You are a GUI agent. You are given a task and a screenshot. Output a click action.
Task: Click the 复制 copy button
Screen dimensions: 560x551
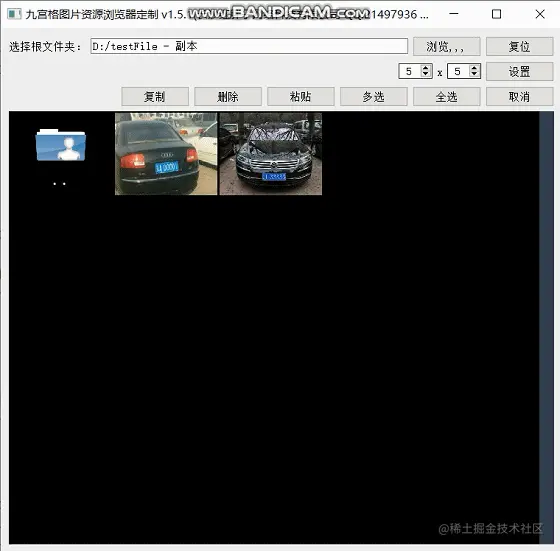pos(155,96)
